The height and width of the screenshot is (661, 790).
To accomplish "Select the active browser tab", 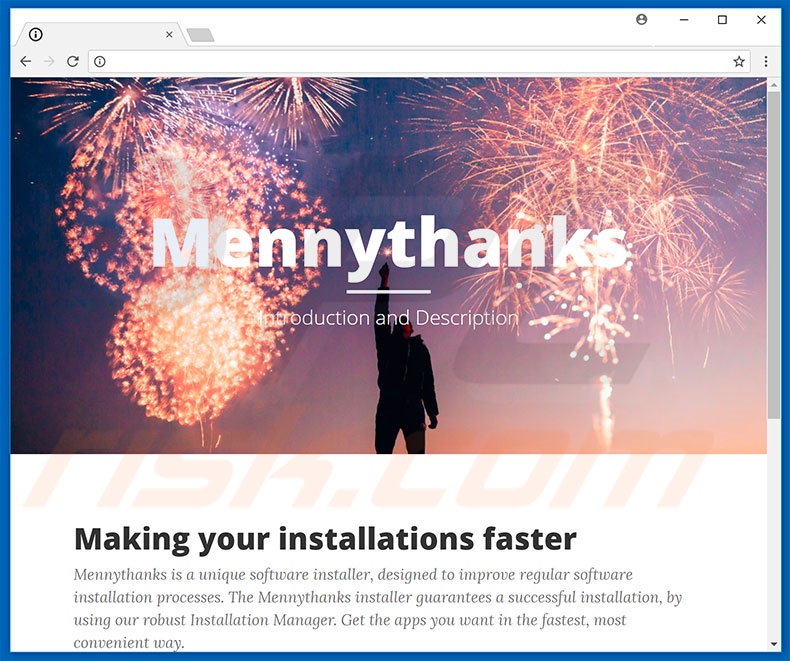I will [95, 35].
